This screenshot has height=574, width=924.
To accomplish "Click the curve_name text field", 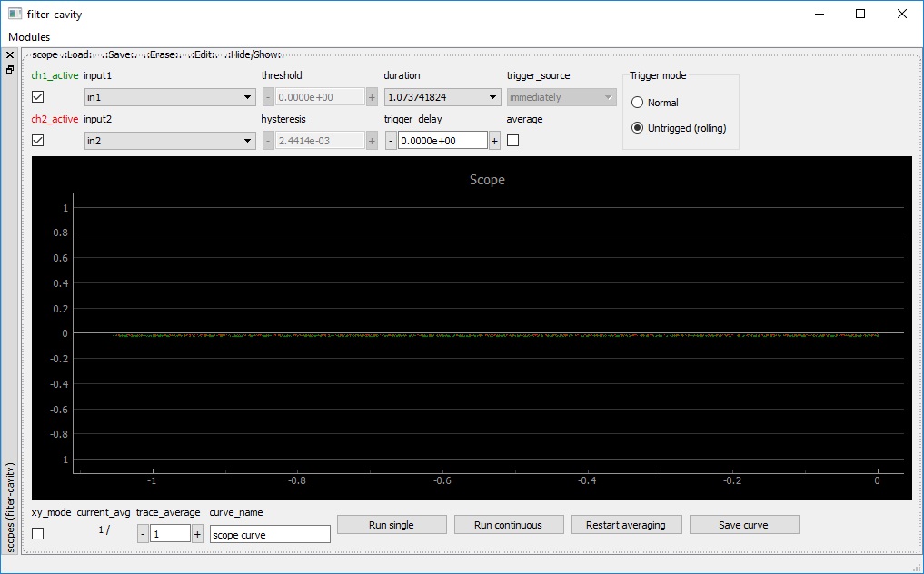I will tap(270, 535).
